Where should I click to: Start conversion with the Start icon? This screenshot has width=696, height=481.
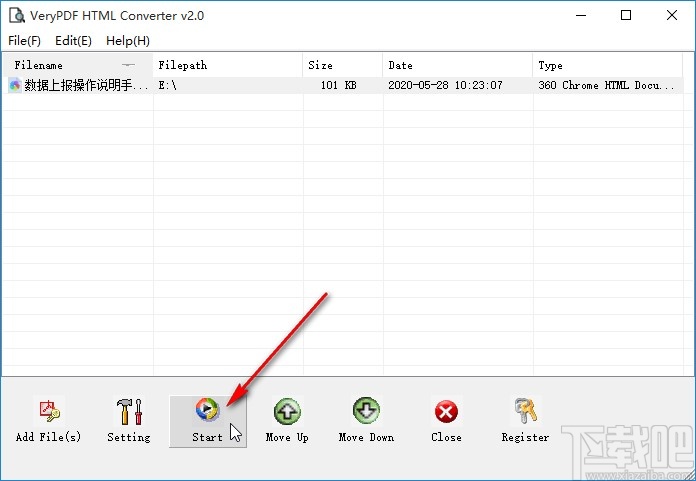[207, 409]
